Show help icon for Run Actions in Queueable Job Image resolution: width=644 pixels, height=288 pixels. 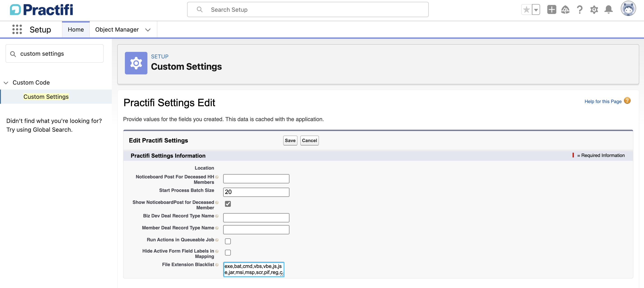pos(217,240)
